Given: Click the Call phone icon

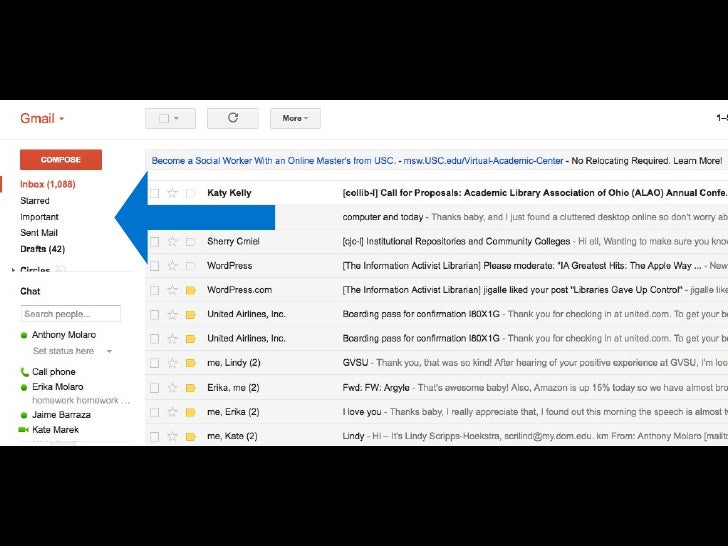Looking at the screenshot, I should [25, 372].
